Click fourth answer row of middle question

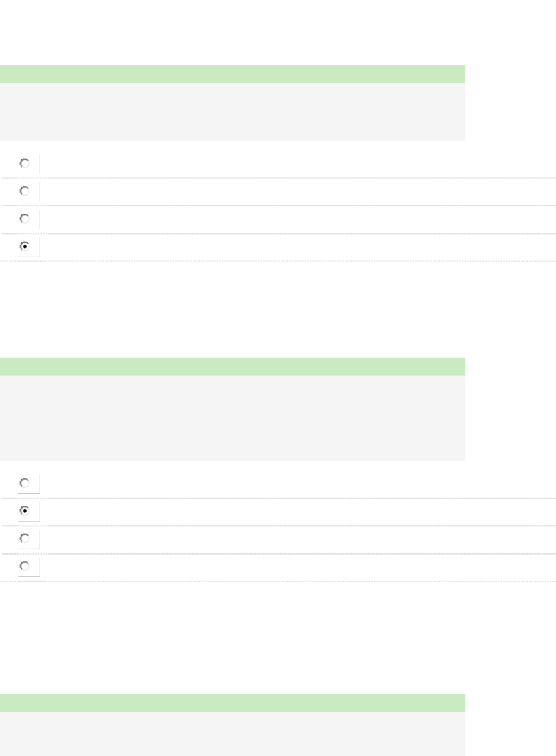(293, 566)
